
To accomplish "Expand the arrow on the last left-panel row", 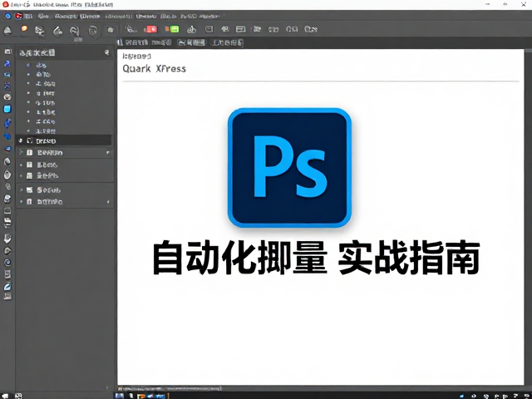I will 108,202.
